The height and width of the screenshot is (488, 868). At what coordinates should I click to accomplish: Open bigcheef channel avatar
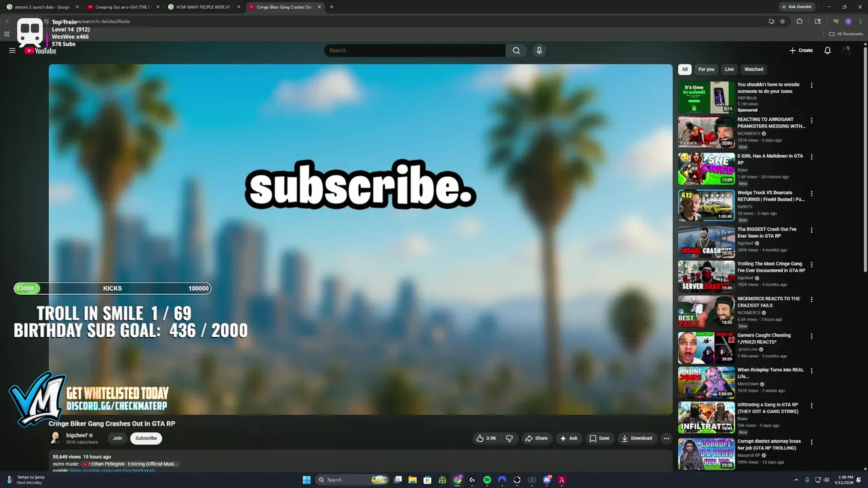point(56,439)
